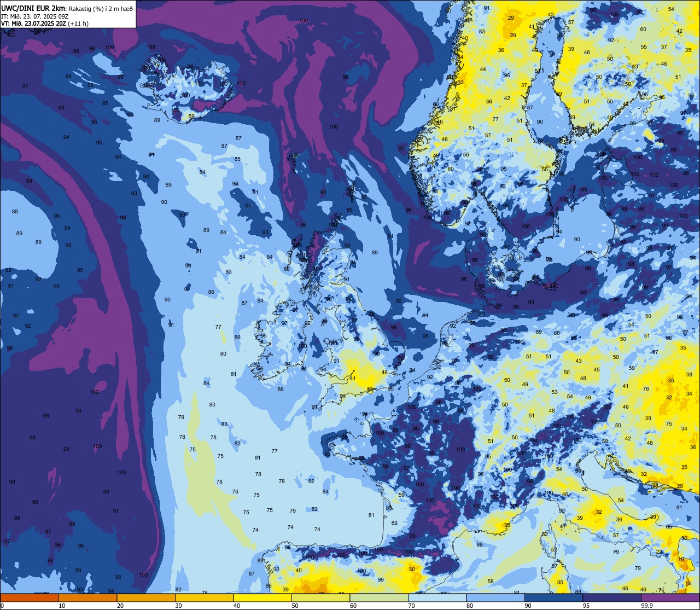Screen dimensions: 700x610
Task: Click the '10' tick label under the legend bar
Action: [x=62, y=606]
